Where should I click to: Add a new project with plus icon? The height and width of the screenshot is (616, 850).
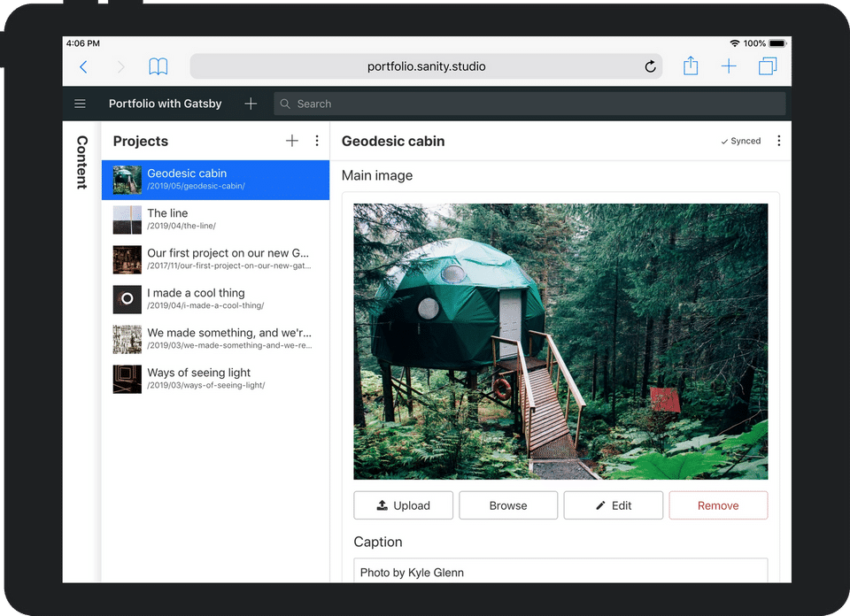click(292, 141)
